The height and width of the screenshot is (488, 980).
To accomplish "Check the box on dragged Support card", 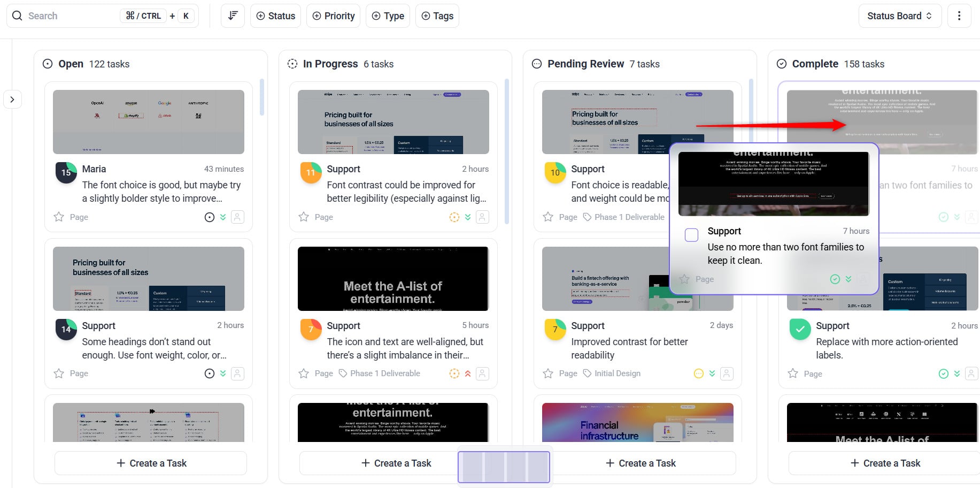I will (691, 235).
